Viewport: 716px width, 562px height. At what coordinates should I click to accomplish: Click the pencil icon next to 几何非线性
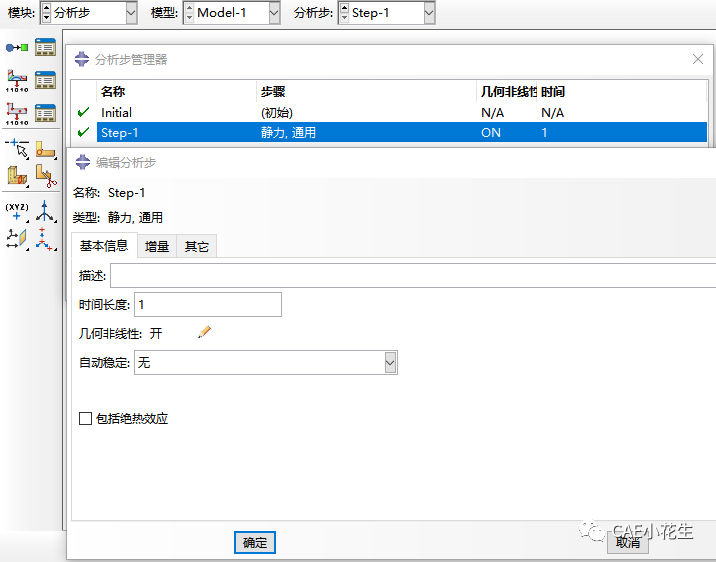pos(204,332)
